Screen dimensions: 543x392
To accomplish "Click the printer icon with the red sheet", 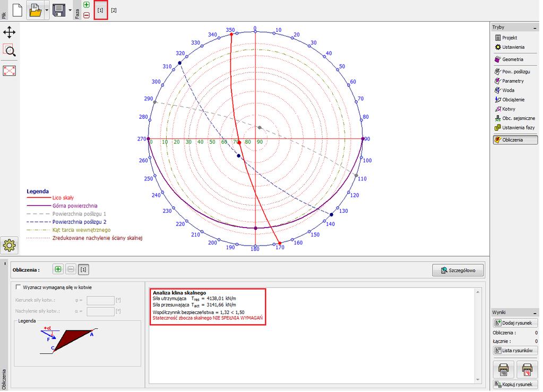I will click(x=527, y=370).
